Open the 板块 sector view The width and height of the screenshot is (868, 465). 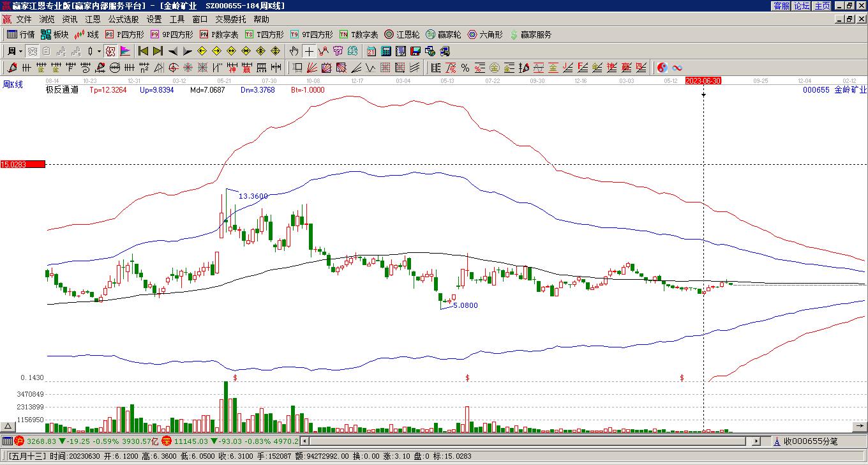click(54, 34)
